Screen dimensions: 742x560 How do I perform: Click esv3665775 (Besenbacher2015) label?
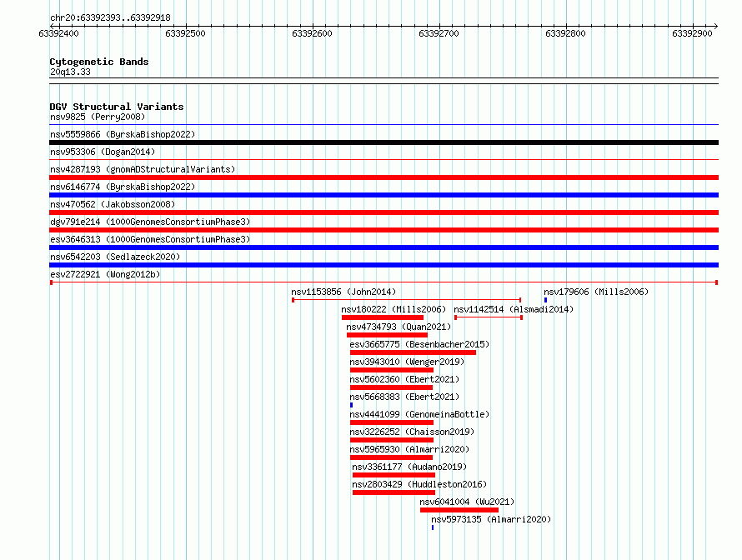click(x=419, y=344)
